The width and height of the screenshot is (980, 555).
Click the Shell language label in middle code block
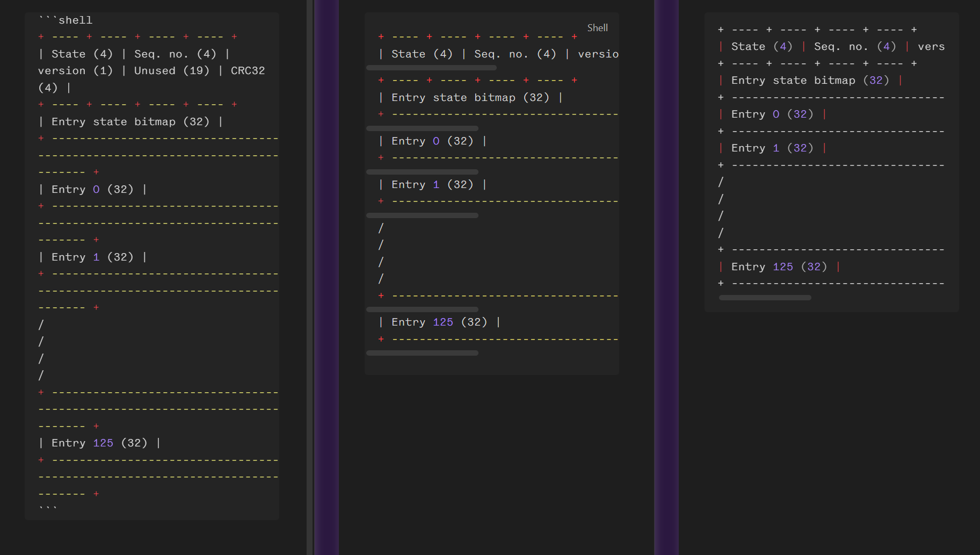point(597,28)
